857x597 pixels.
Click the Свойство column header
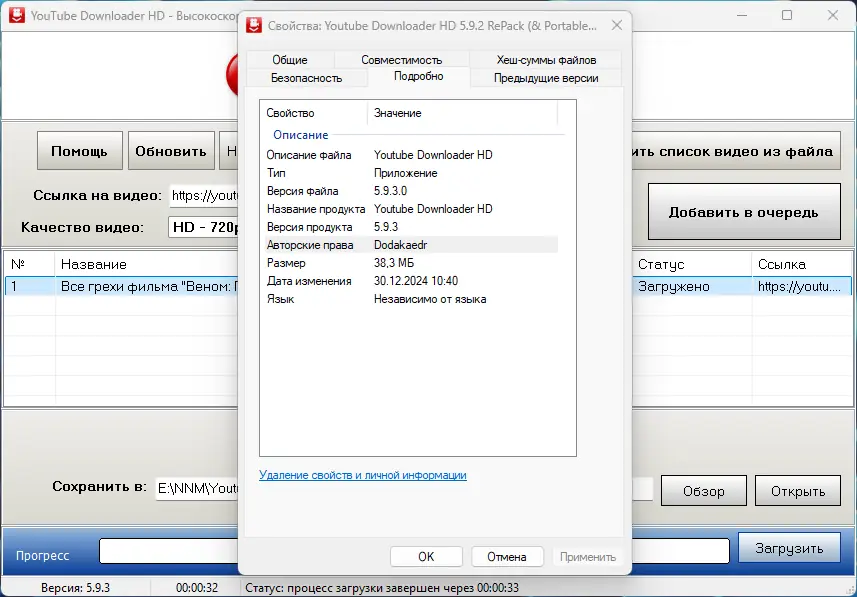(314, 113)
